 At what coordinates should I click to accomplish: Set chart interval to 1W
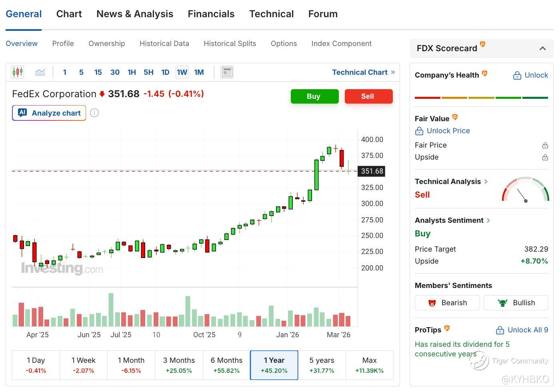tap(182, 72)
